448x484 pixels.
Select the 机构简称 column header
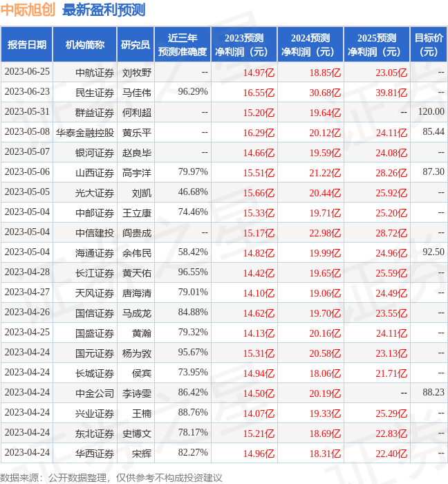85,44
